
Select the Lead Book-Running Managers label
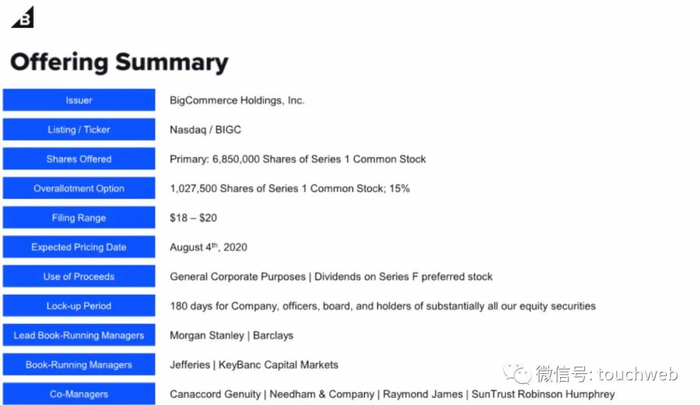click(79, 336)
